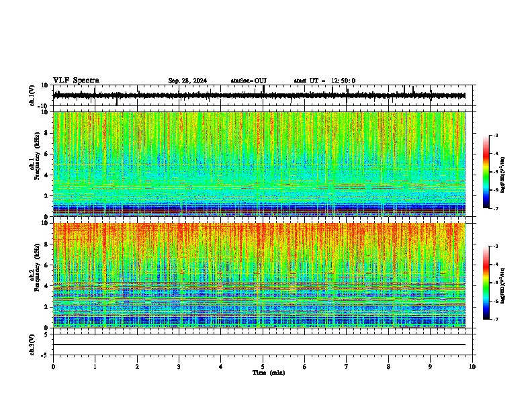532x411 pixels.
Task: Click the time axis tick label "4"
Action: pos(221,367)
